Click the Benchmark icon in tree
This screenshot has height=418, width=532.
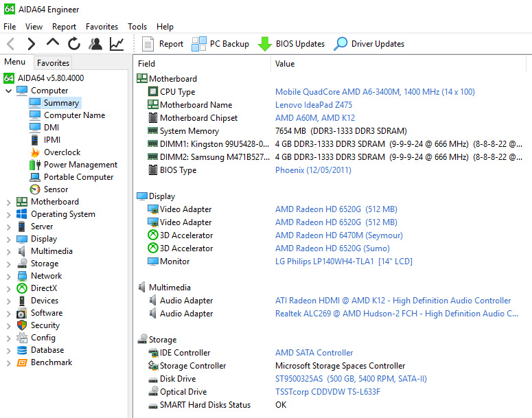[22, 362]
